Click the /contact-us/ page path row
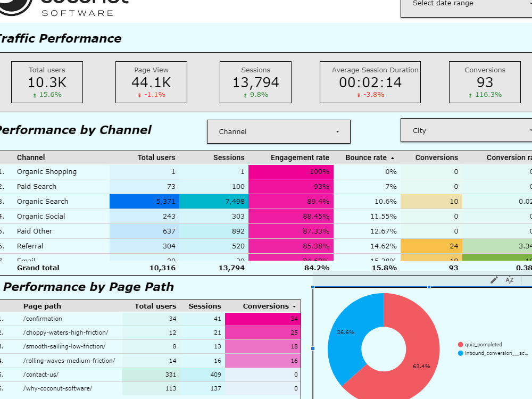 pos(151,375)
